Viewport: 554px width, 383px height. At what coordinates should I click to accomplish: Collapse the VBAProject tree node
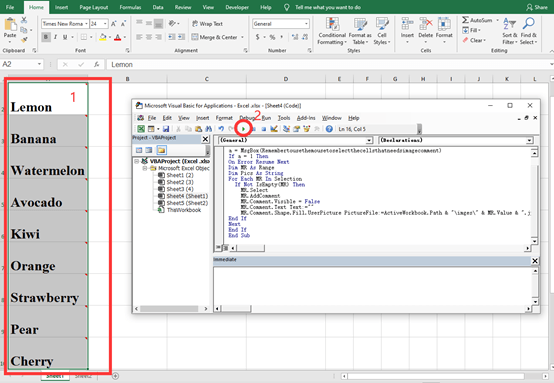point(136,161)
